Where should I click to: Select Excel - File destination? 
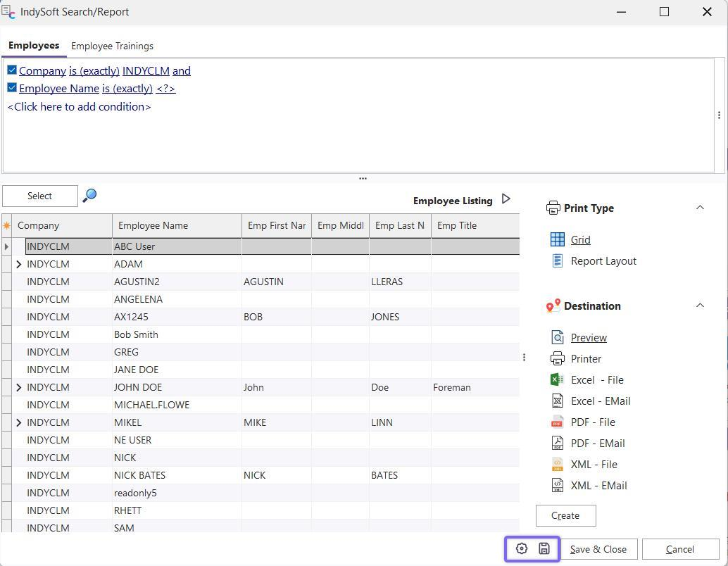tap(596, 380)
